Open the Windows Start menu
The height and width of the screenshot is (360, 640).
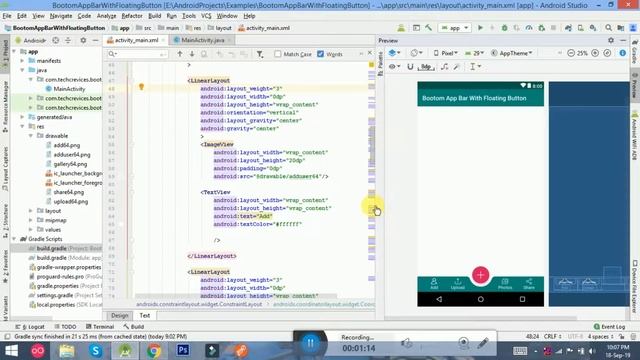11,351
